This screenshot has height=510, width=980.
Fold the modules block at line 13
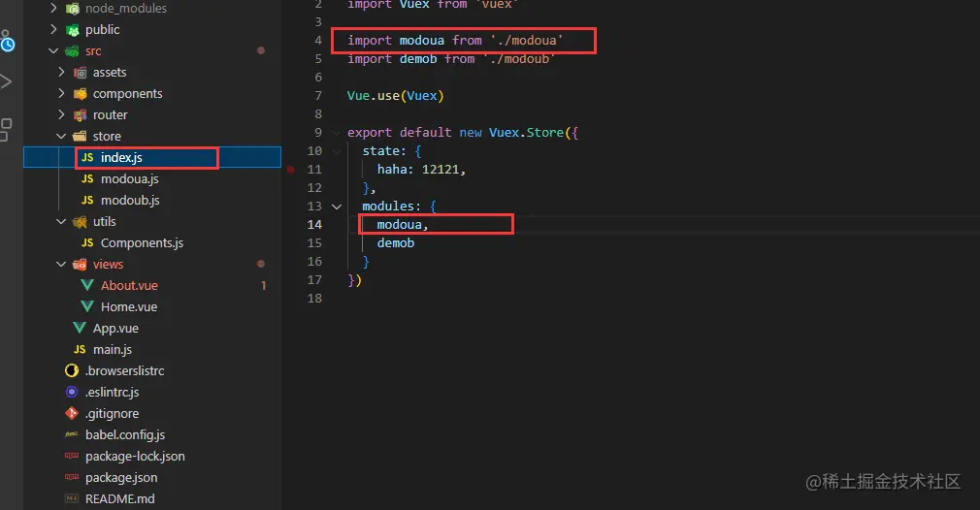pyautogui.click(x=337, y=206)
